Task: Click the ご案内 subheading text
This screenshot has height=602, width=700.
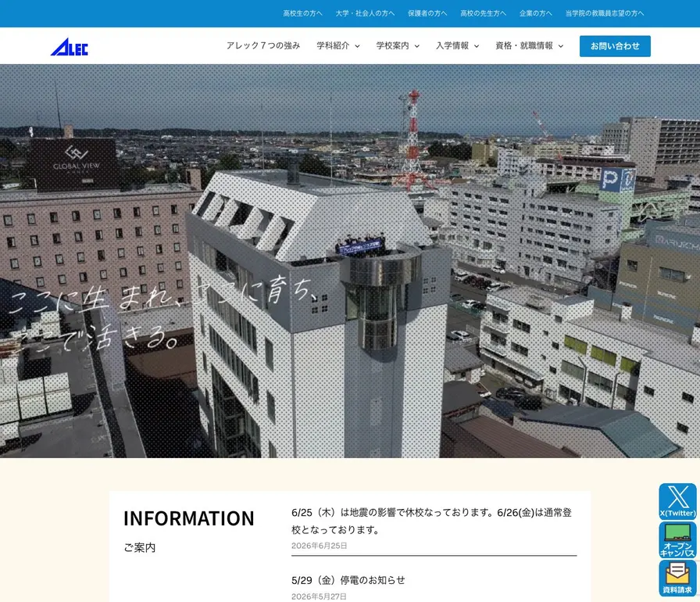Action: [x=140, y=547]
